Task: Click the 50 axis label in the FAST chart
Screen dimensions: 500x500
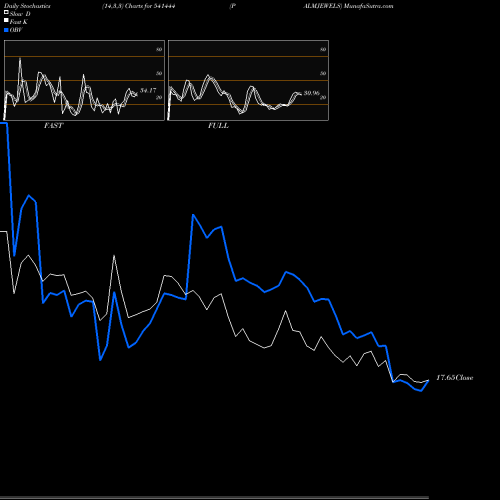Action: pyautogui.click(x=159, y=73)
